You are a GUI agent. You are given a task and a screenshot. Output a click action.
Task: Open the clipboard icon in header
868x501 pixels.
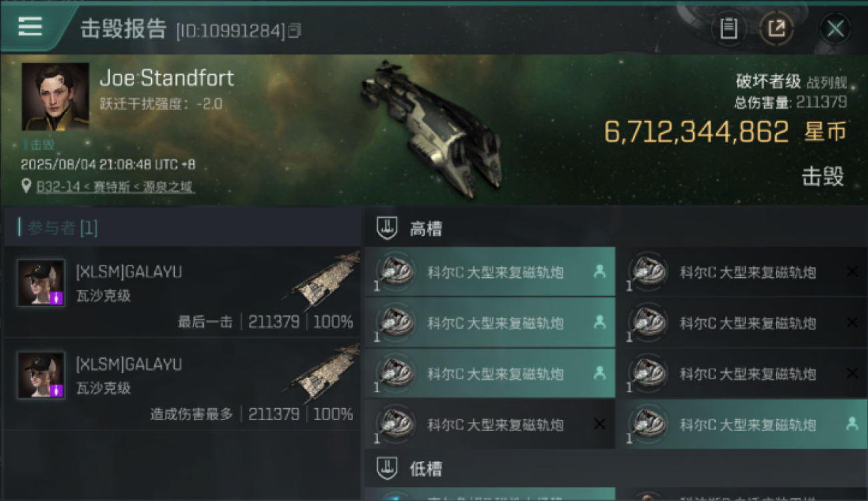click(x=728, y=29)
